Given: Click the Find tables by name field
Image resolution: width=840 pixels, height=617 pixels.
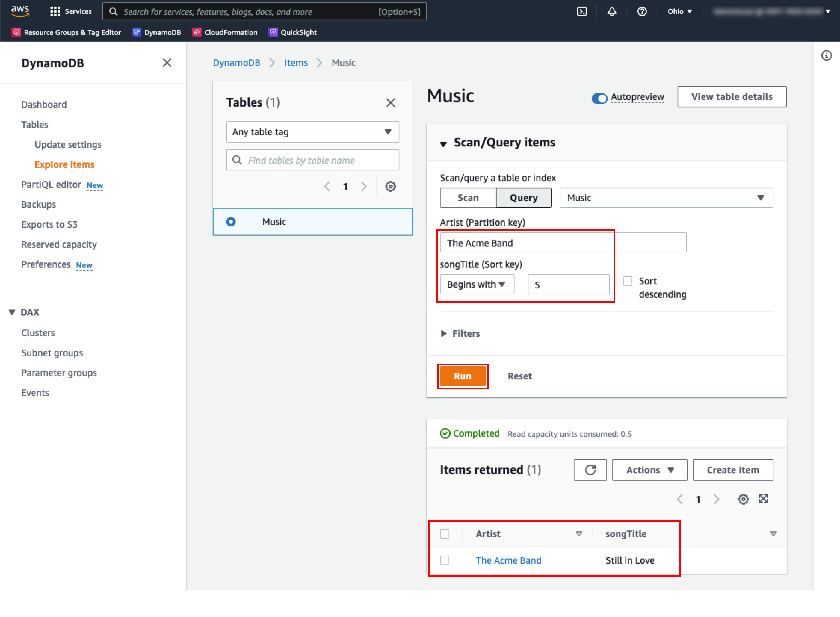Looking at the screenshot, I should 313,160.
